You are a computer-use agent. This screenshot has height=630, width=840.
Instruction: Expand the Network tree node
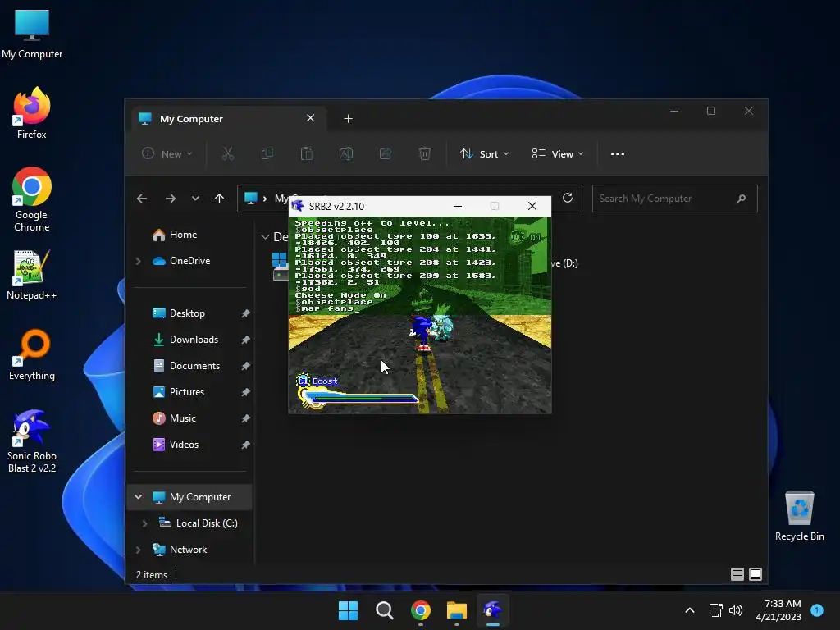(138, 550)
